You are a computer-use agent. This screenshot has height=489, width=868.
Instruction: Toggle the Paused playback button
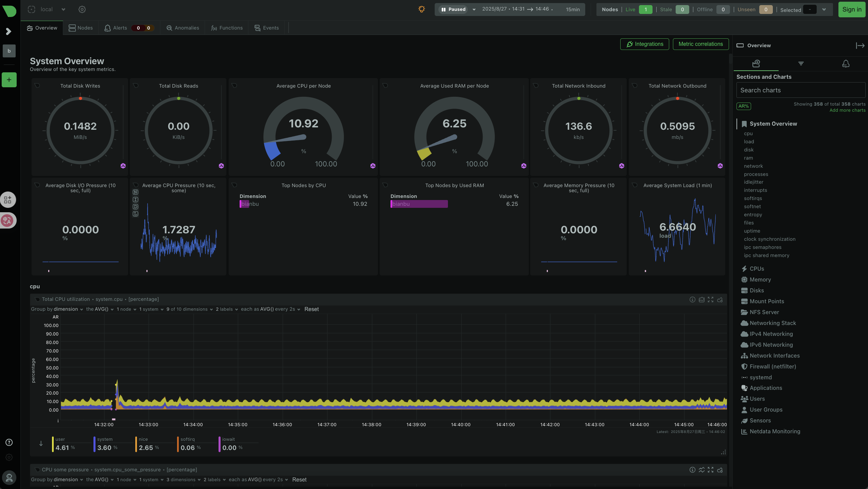(x=454, y=10)
